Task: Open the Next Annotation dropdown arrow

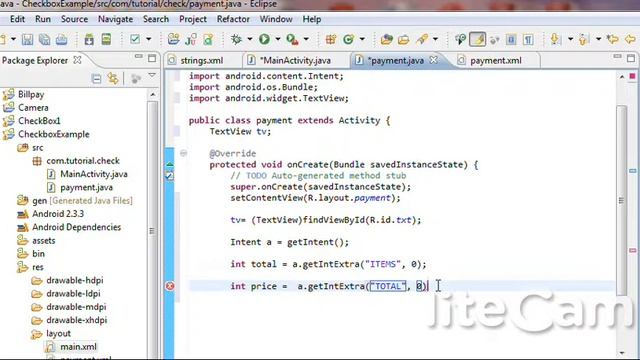Action: coord(570,39)
